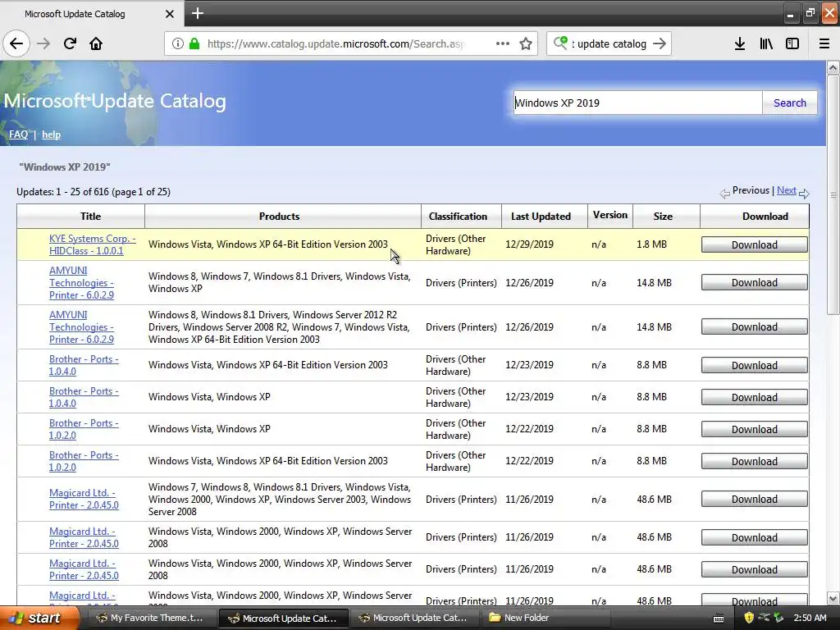Click the catalog Search button
840x630 pixels.
coord(790,103)
